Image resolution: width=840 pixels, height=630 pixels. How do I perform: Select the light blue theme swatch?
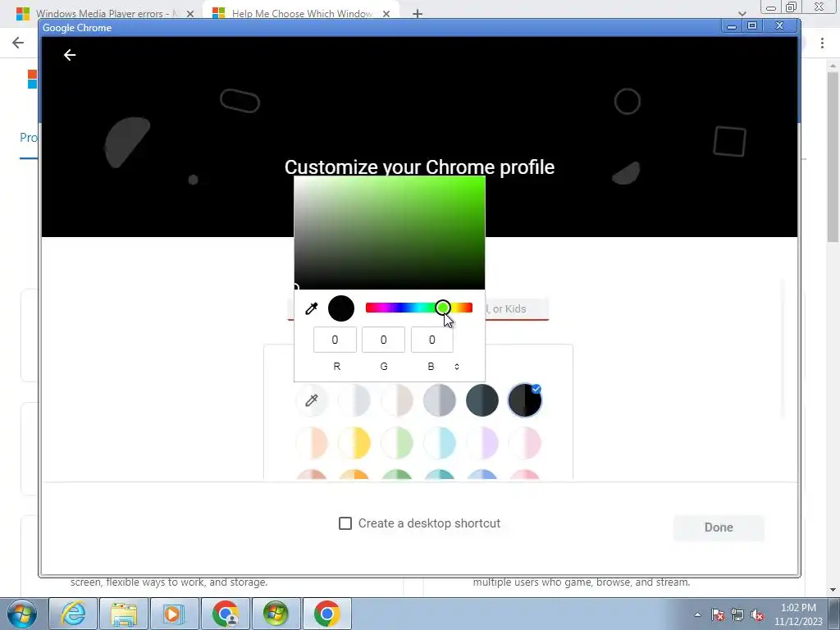click(440, 443)
